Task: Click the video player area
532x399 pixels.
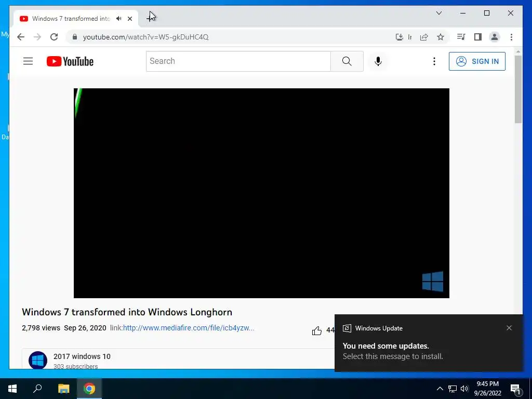Action: point(261,193)
